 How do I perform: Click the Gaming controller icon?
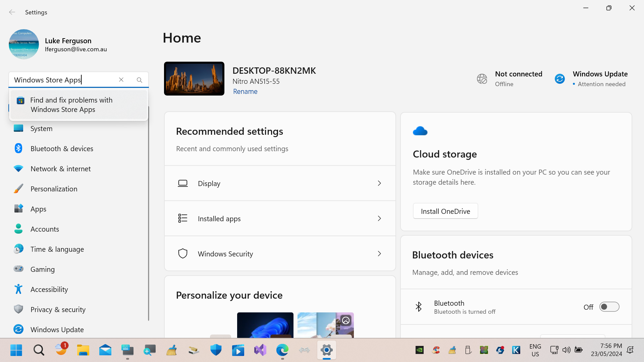(x=18, y=269)
